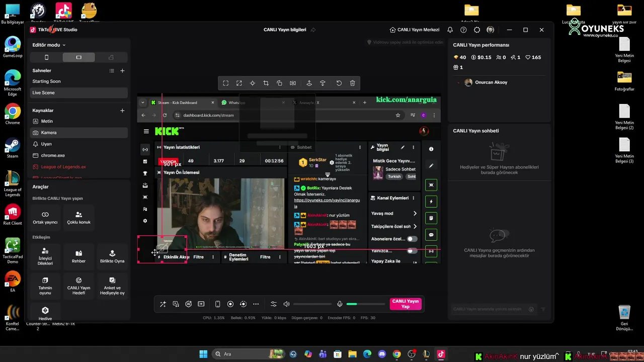
Task: Toggle Abonelere özel switch in Kick preview
Action: pyautogui.click(x=412, y=239)
